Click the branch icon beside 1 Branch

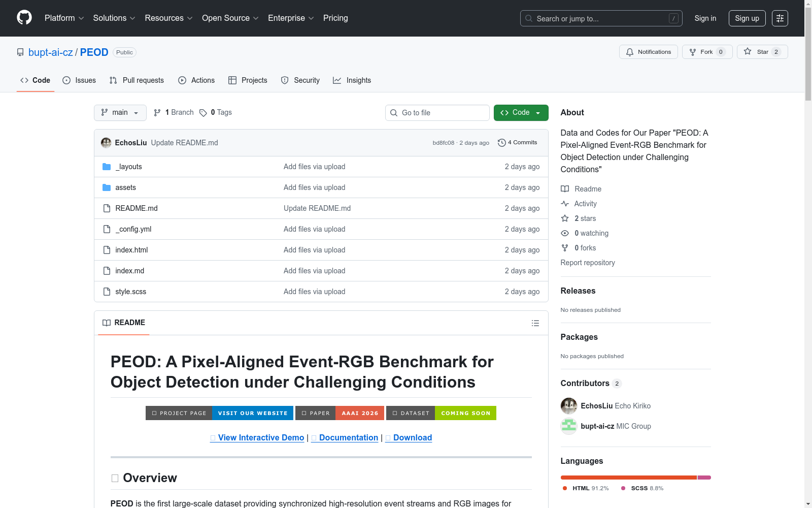pyautogui.click(x=157, y=113)
